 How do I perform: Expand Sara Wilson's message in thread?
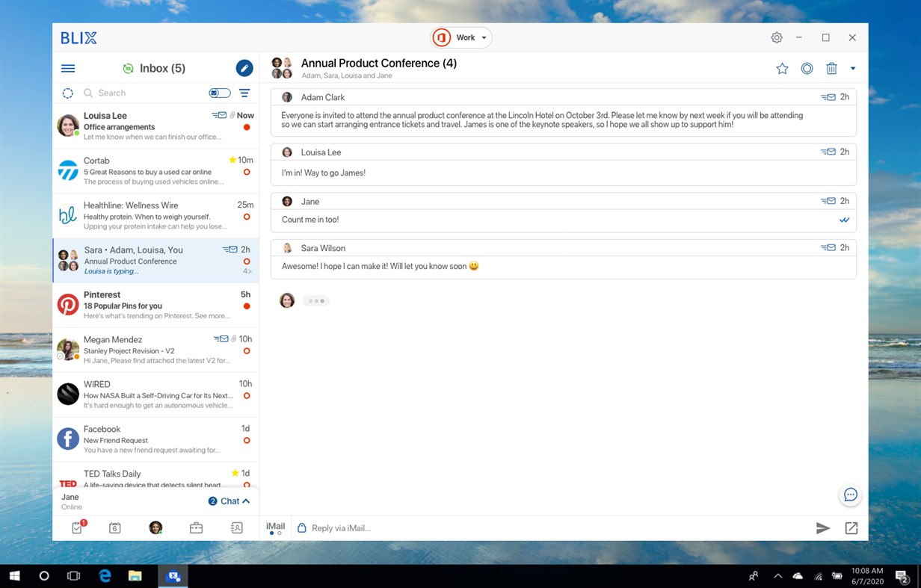564,247
